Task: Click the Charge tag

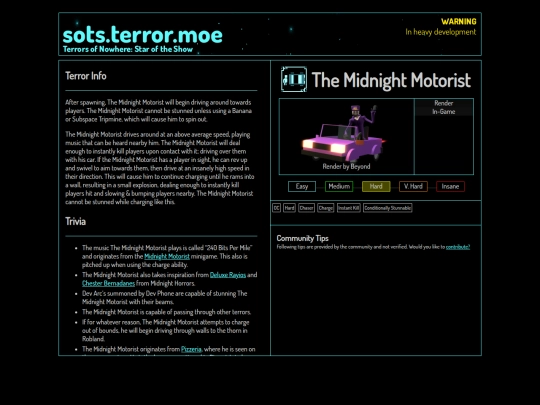Action: click(x=325, y=208)
